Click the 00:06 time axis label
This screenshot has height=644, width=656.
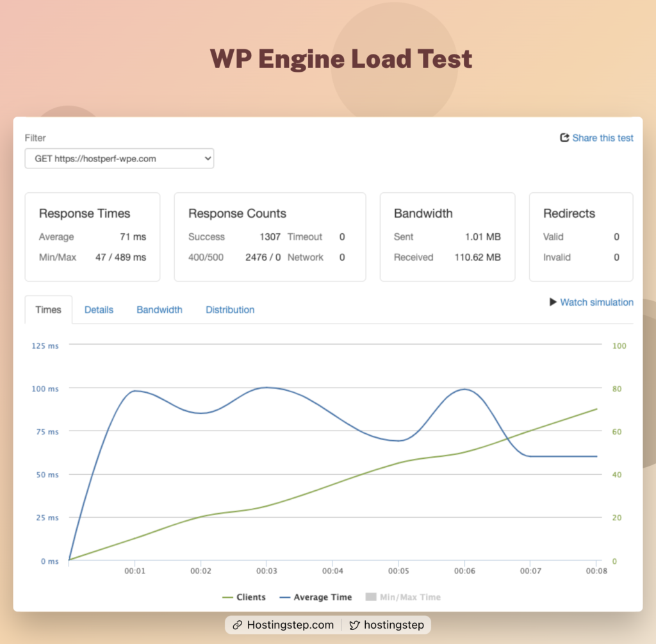[464, 571]
